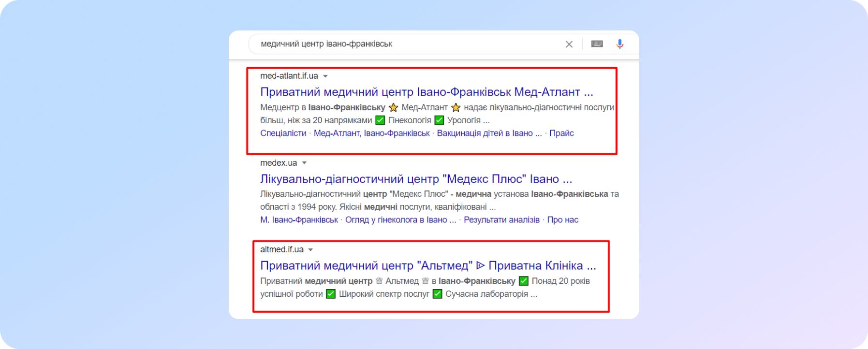Open the 'Приватний медичний центр Івано-Франківськ Мед-Атлант' result
868x349 pixels.
click(427, 92)
